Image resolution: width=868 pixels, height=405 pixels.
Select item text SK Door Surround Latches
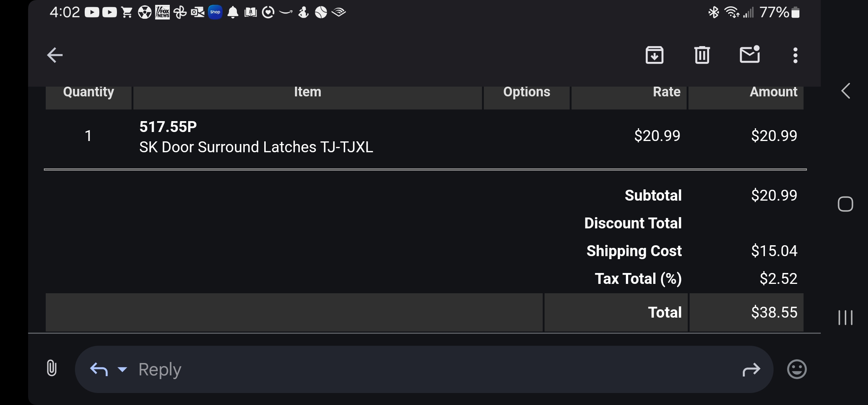[x=256, y=147]
